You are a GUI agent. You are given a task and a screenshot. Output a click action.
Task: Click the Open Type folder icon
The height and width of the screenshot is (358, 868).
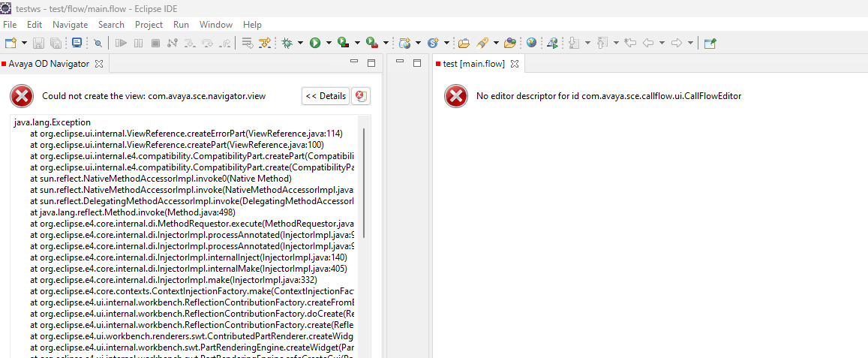click(464, 43)
